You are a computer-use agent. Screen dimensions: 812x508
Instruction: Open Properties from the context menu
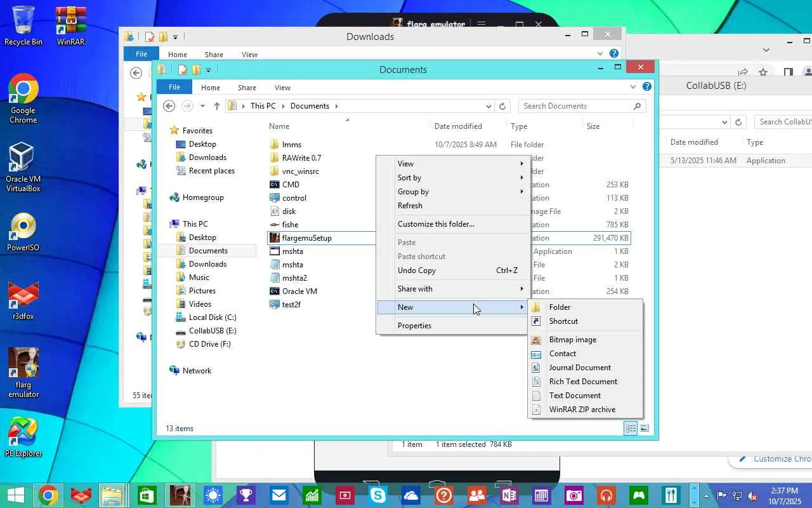click(453, 326)
